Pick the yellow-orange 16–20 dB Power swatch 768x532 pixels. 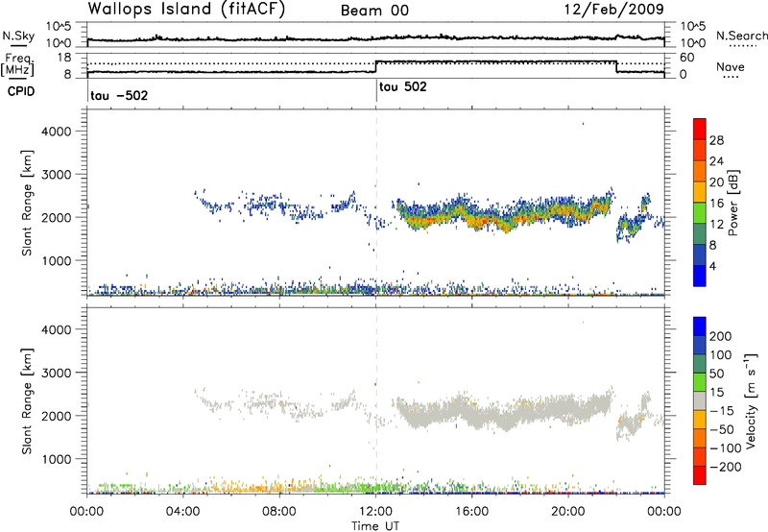tap(700, 192)
